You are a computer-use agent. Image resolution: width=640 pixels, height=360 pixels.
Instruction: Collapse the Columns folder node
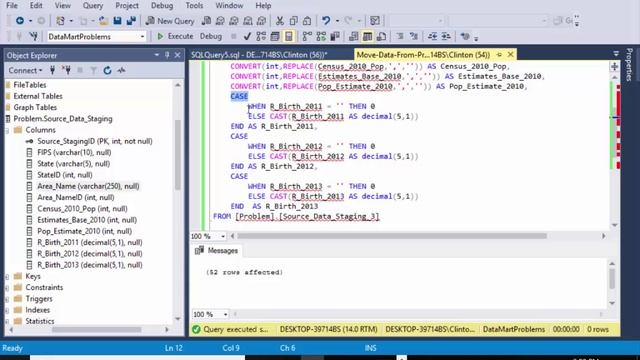point(7,130)
